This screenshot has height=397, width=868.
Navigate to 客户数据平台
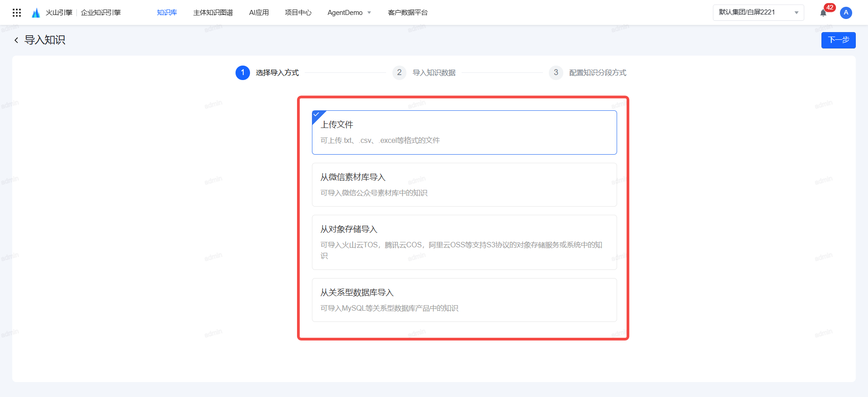407,13
